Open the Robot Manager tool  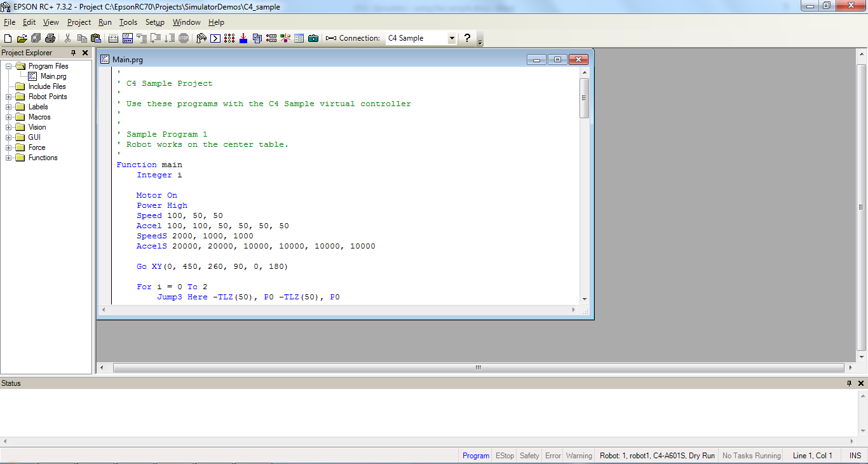click(x=200, y=38)
